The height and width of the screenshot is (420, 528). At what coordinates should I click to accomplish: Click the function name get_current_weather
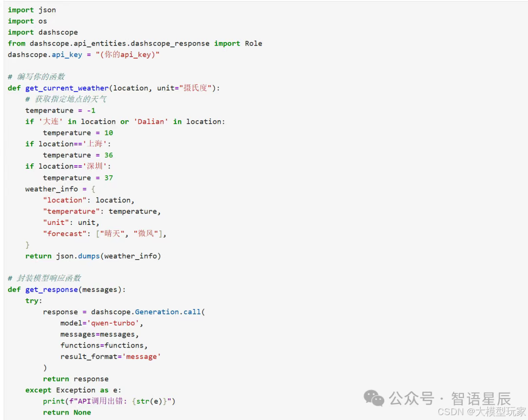[x=67, y=88]
